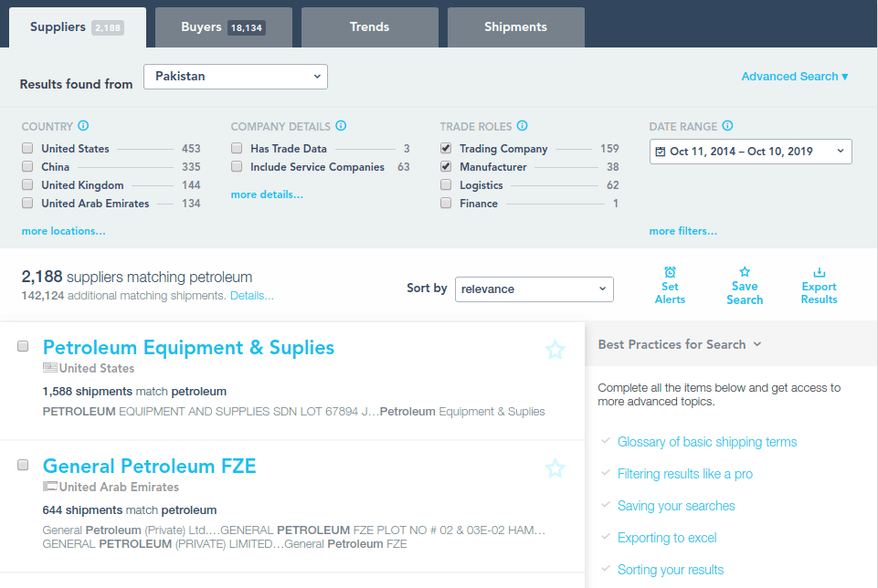This screenshot has height=588, width=878.
Task: Open the Pakistan results-from dropdown
Action: point(236,77)
